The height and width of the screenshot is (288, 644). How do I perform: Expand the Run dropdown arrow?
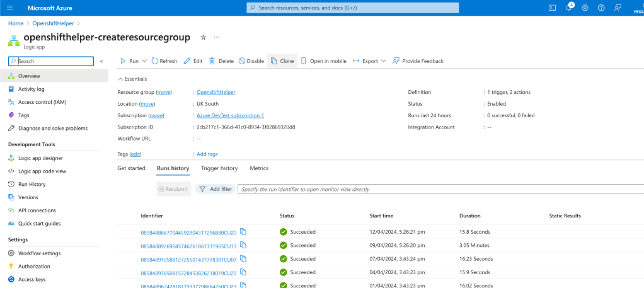(x=144, y=61)
